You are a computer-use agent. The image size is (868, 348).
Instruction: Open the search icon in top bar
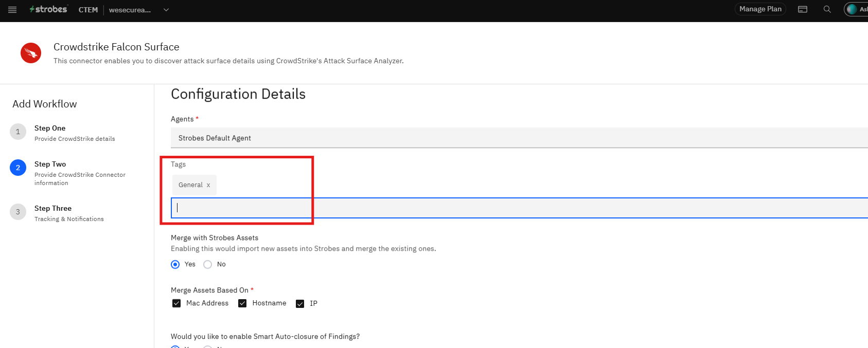pos(827,9)
